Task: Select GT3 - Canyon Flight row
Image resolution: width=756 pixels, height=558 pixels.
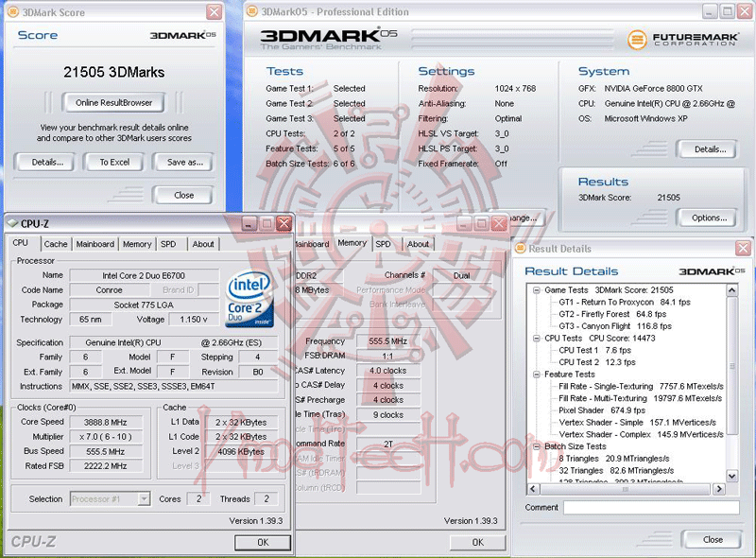Action: click(615, 326)
